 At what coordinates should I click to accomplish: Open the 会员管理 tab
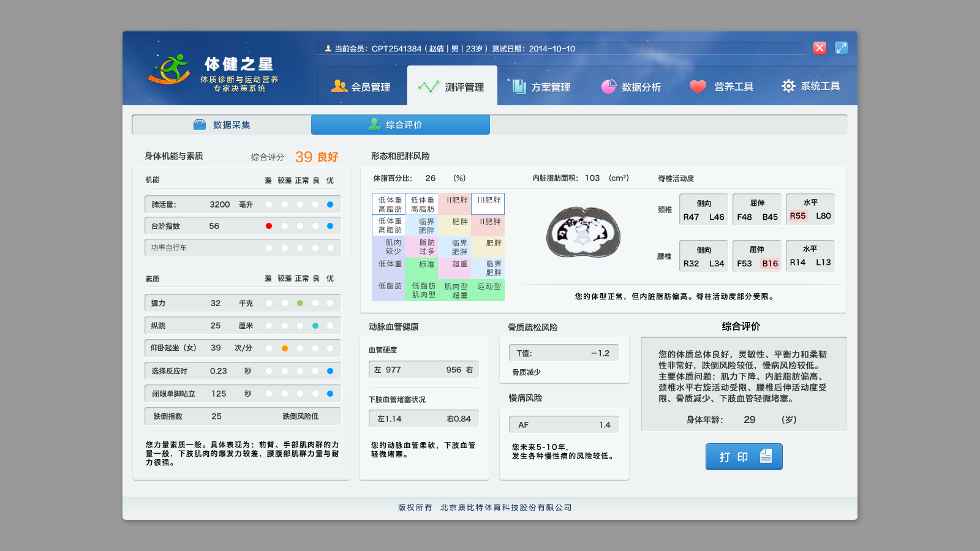click(x=361, y=86)
